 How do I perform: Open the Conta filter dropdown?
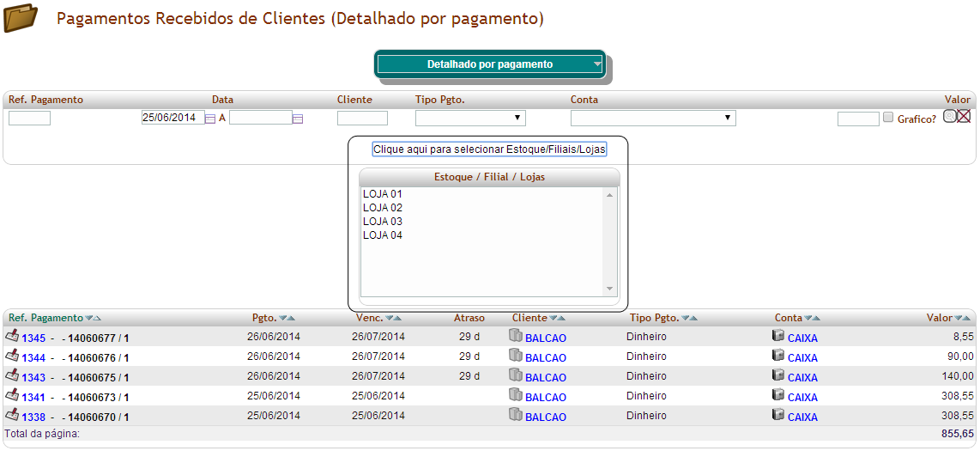click(652, 118)
